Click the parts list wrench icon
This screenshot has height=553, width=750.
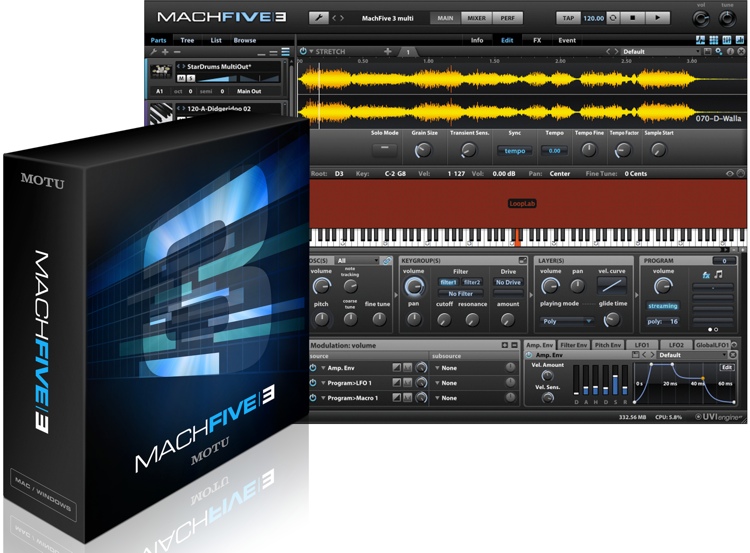[154, 52]
